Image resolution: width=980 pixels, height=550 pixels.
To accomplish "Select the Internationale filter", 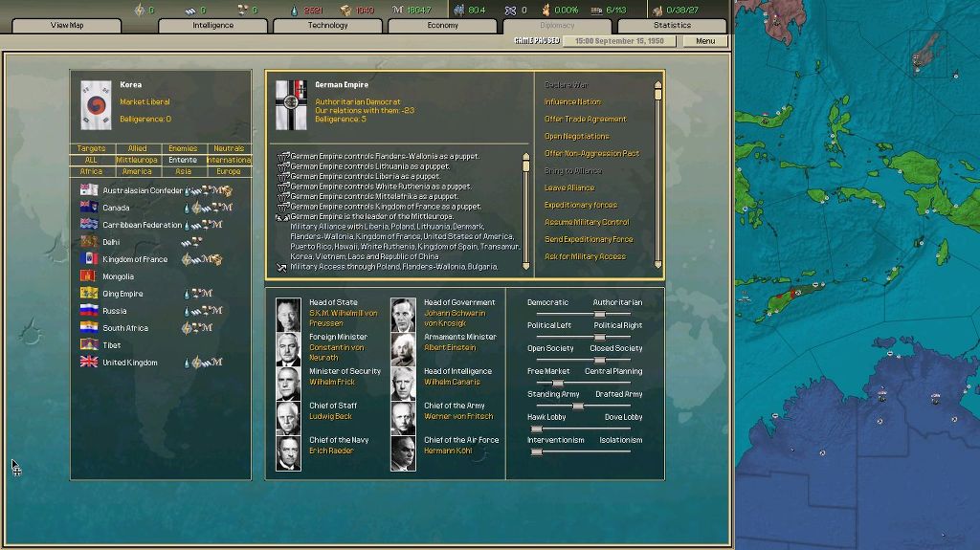I will pos(229,160).
